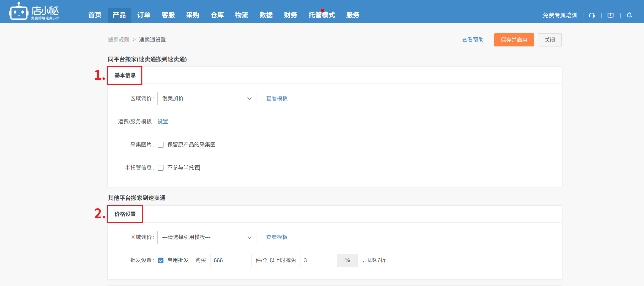Check the 不参与半托管 option
This screenshot has width=644, height=286.
(x=161, y=168)
